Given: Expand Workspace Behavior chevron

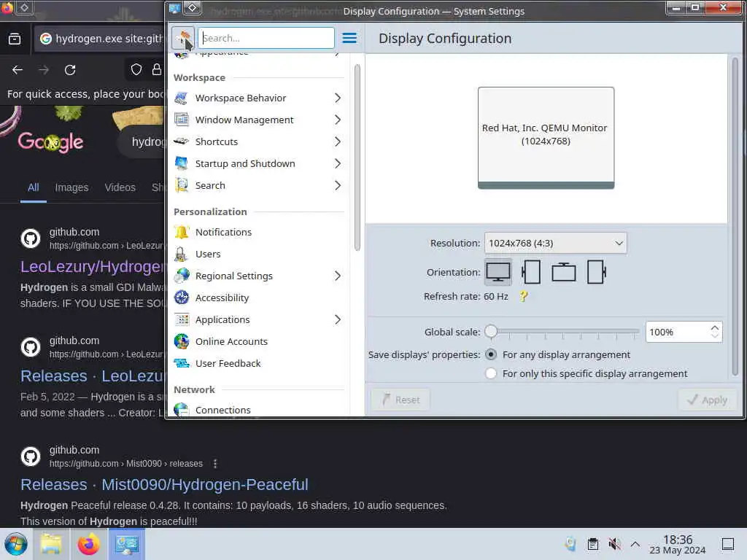Looking at the screenshot, I should (337, 98).
